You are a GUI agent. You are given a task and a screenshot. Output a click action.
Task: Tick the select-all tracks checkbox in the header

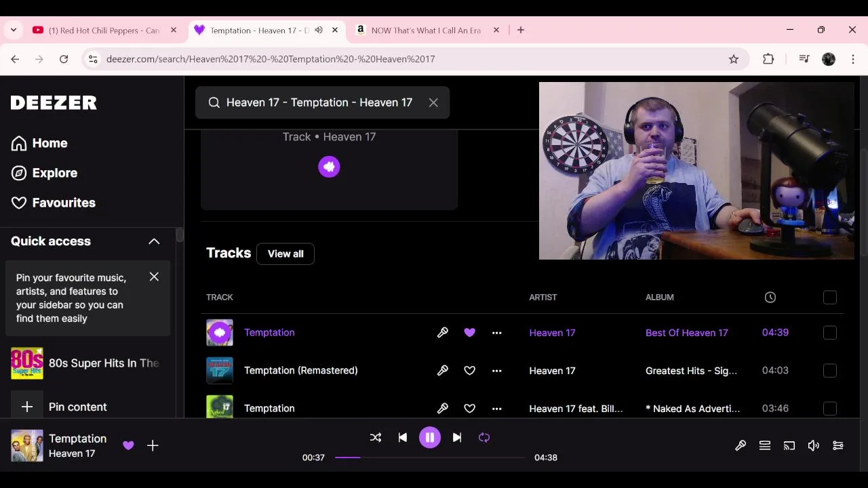point(830,298)
